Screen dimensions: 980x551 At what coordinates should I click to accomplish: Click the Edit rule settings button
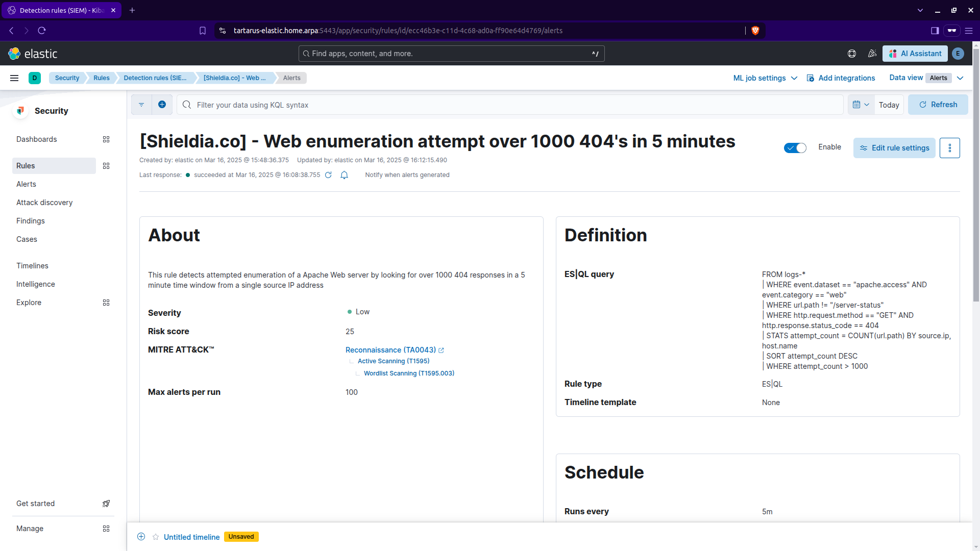894,148
